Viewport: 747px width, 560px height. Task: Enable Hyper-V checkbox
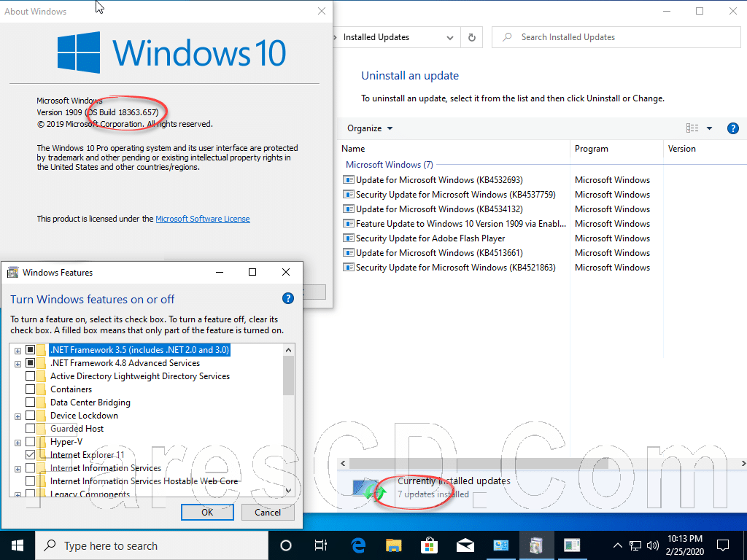point(31,442)
